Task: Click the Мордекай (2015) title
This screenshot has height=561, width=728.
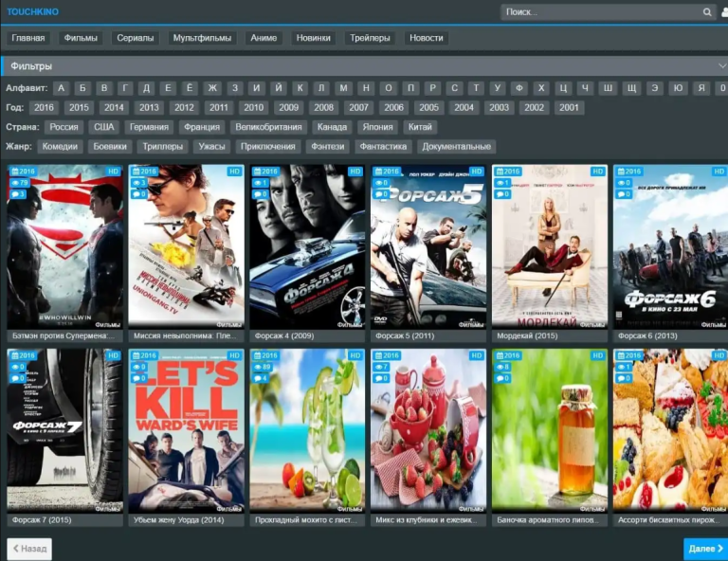Action: [x=527, y=335]
